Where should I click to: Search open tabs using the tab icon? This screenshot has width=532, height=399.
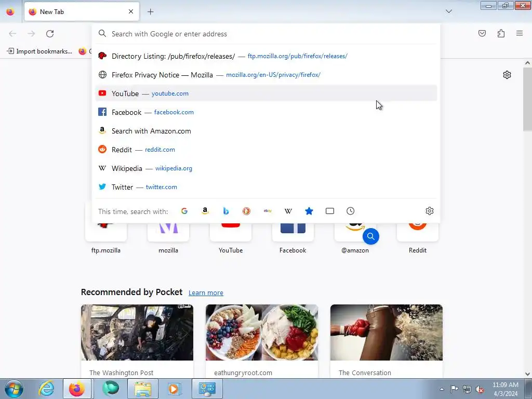330,211
